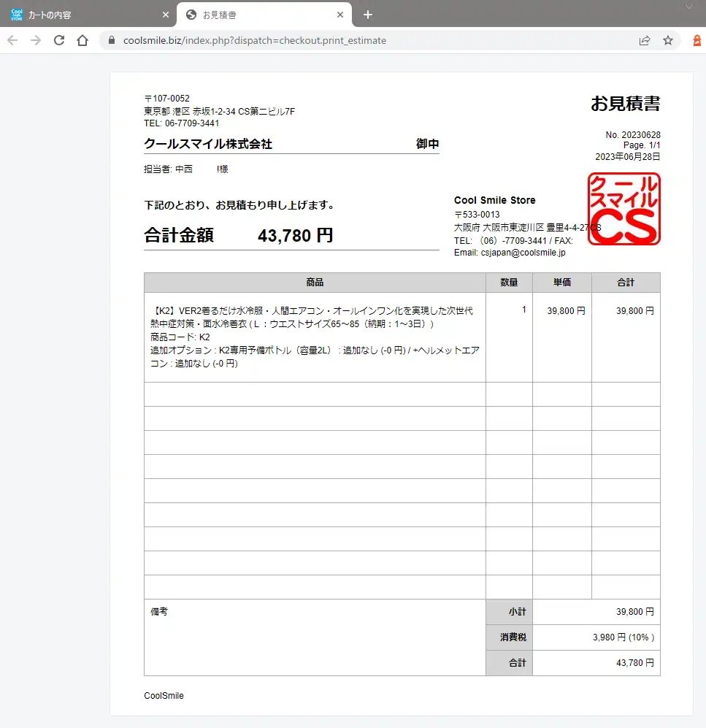The height and width of the screenshot is (728, 706).
Task: View site info via the lock icon
Action: pos(112,40)
